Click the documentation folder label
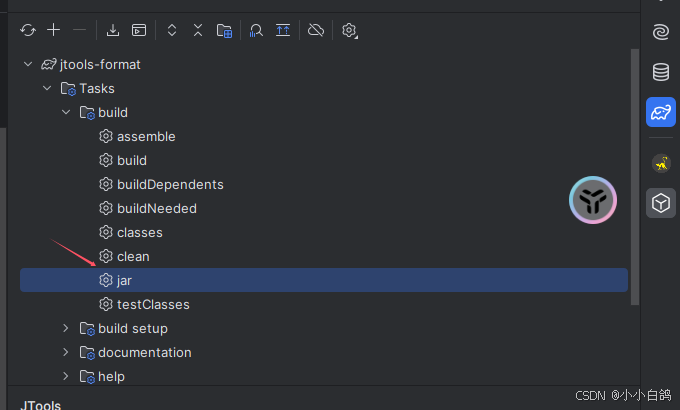 tap(145, 352)
